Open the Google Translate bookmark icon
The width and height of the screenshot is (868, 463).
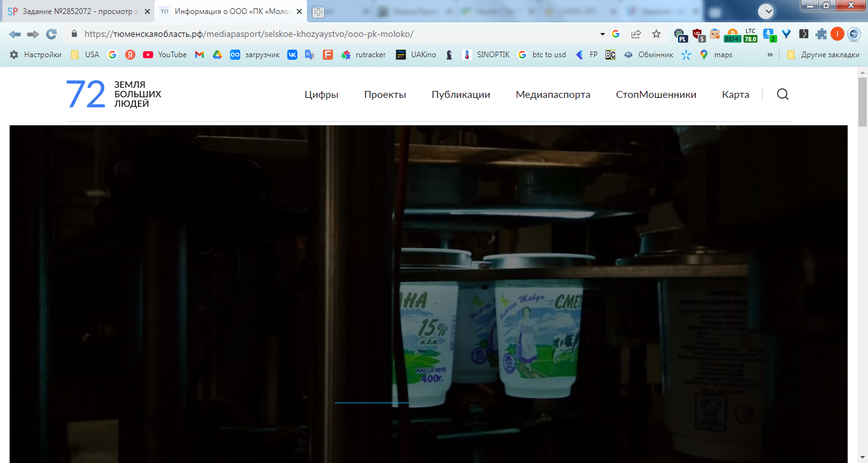pyautogui.click(x=310, y=55)
